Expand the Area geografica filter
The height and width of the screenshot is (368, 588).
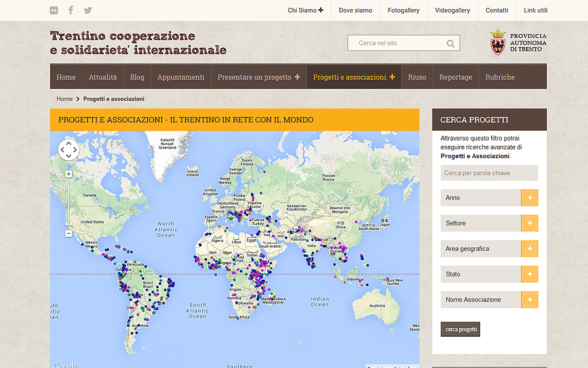[529, 248]
